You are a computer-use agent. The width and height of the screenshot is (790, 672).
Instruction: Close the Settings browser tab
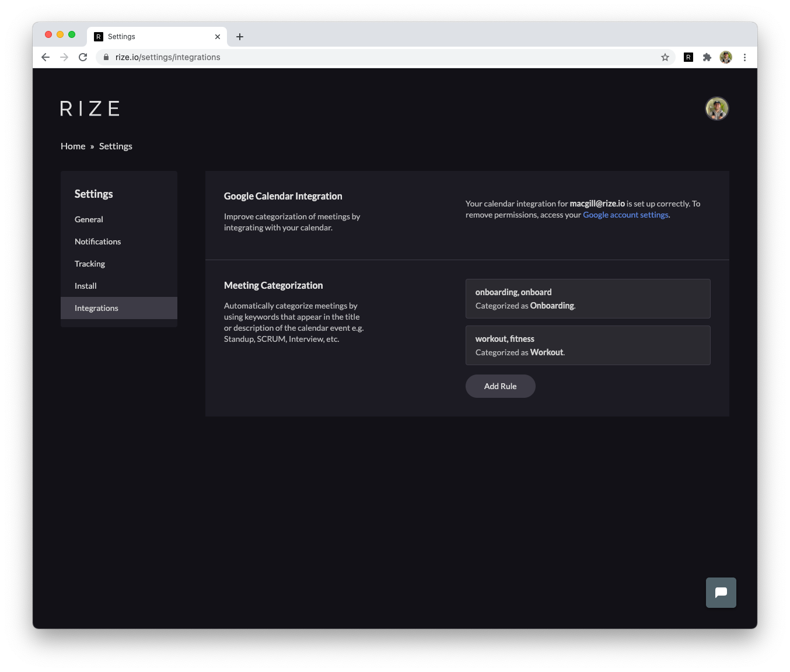[x=218, y=37]
